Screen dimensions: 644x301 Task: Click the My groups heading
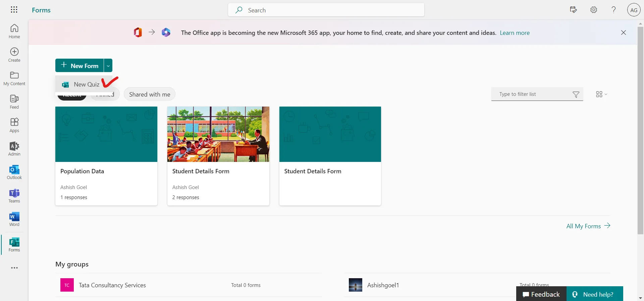coord(72,264)
